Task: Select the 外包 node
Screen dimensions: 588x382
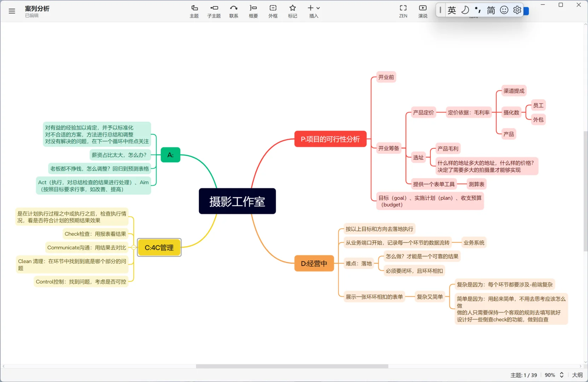Action: (538, 120)
